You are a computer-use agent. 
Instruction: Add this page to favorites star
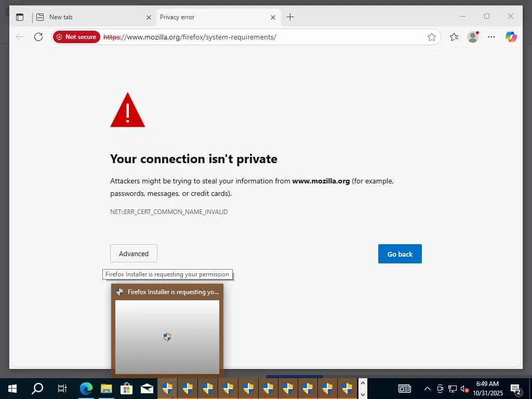coord(431,37)
